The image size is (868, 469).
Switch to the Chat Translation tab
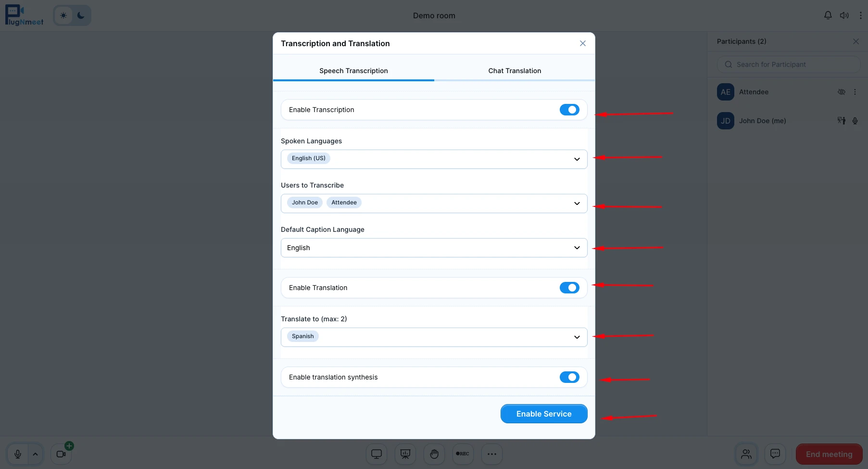[515, 71]
